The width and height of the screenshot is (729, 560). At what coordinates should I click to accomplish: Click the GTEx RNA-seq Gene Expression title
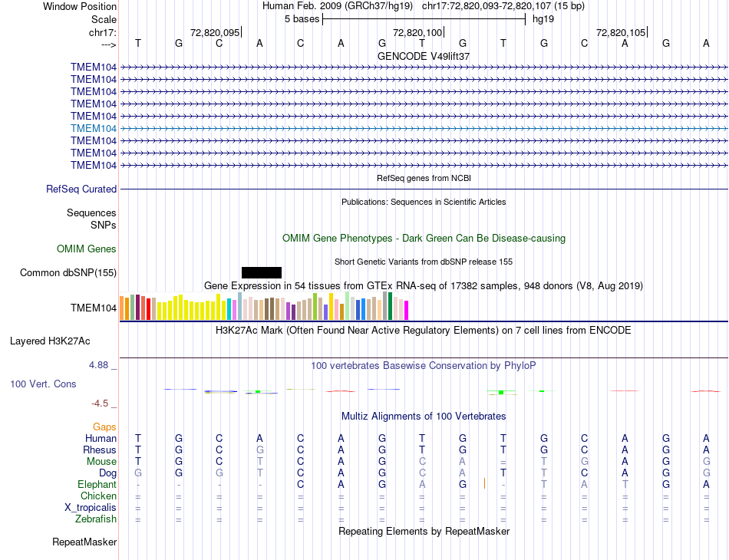click(424, 286)
